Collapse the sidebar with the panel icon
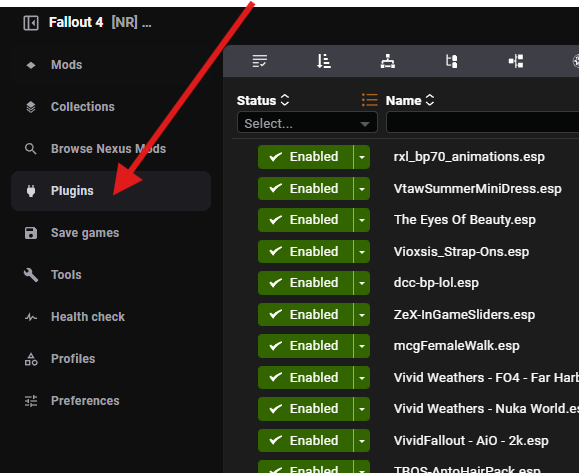 pyautogui.click(x=31, y=23)
